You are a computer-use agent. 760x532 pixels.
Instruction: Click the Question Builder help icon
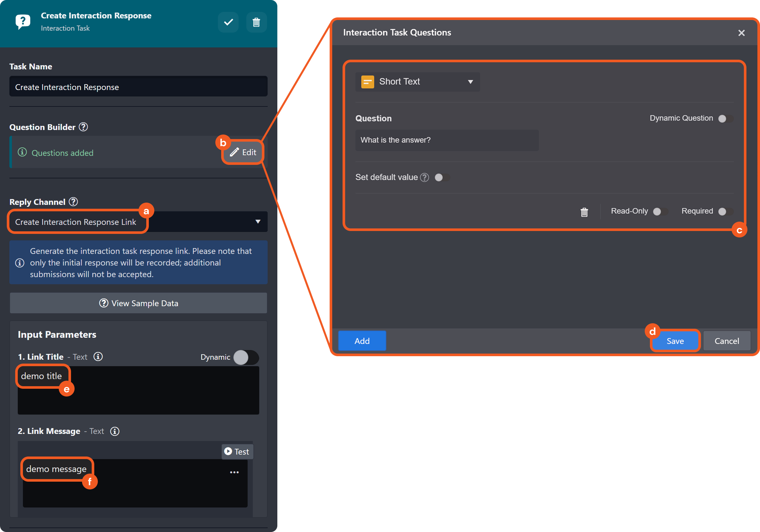[x=83, y=127]
